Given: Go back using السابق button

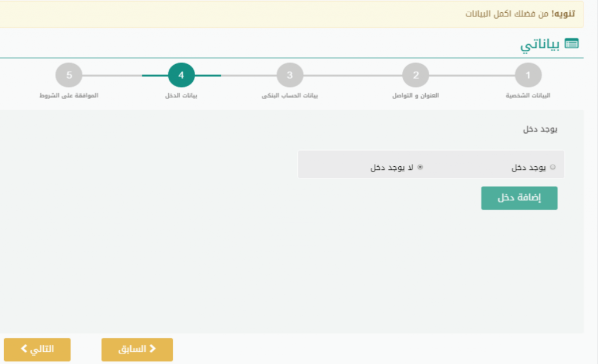Looking at the screenshot, I should 137,349.
